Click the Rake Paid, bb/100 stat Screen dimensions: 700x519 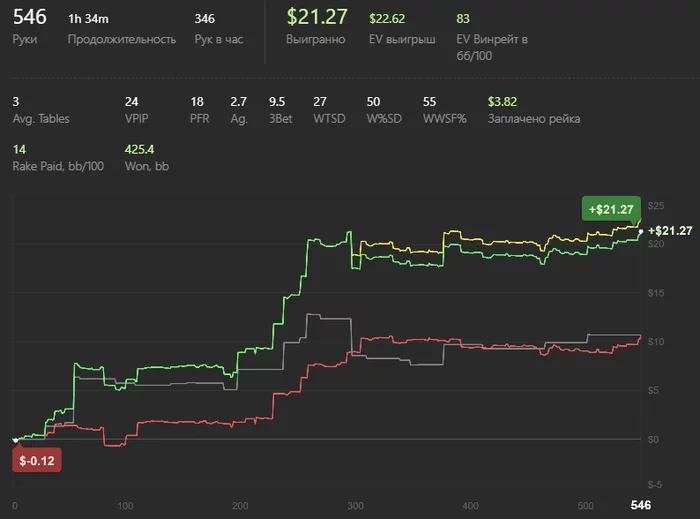coord(58,158)
